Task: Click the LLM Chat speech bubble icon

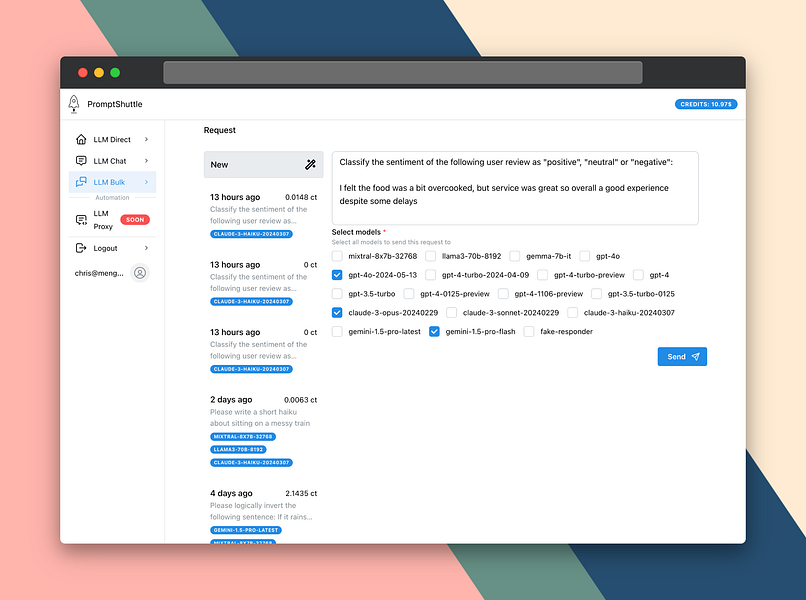Action: tap(81, 161)
